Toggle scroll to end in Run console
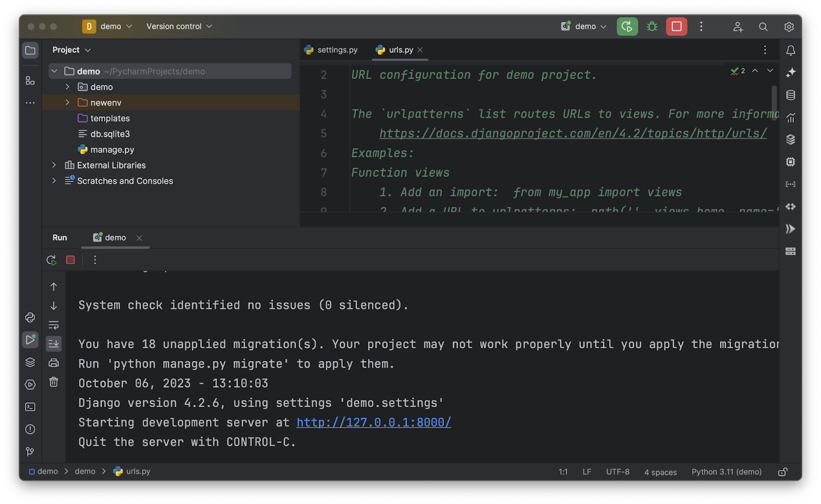Viewport: 821px width, 504px height. pos(53,344)
